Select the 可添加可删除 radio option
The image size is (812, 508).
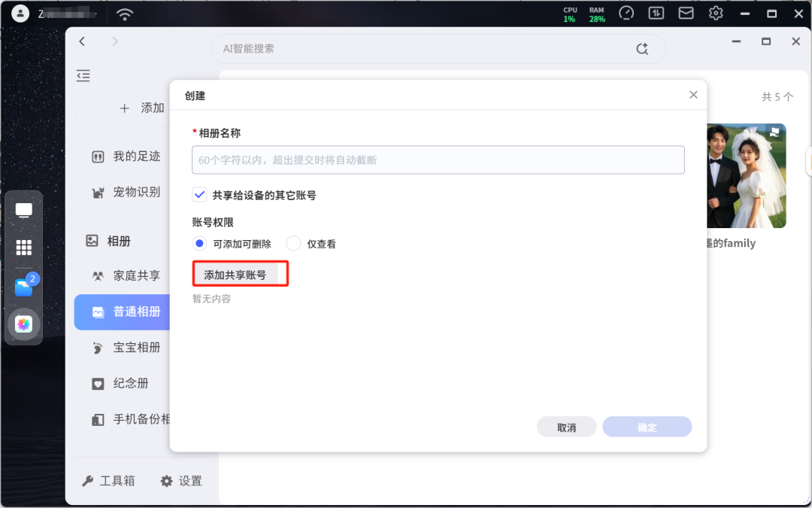pyautogui.click(x=199, y=243)
